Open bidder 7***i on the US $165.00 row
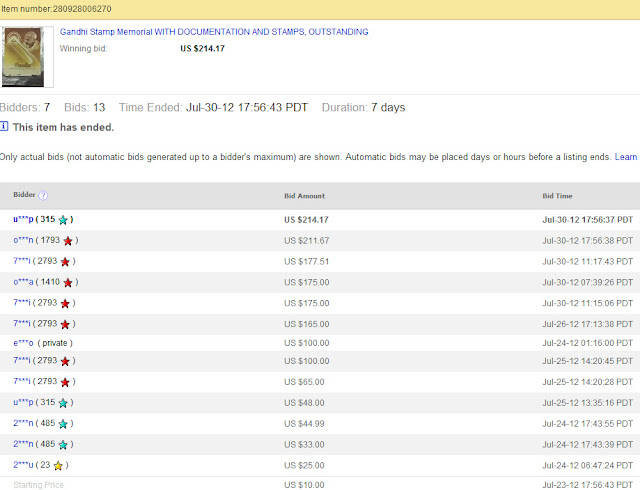Image resolution: width=640 pixels, height=490 pixels. click(22, 323)
